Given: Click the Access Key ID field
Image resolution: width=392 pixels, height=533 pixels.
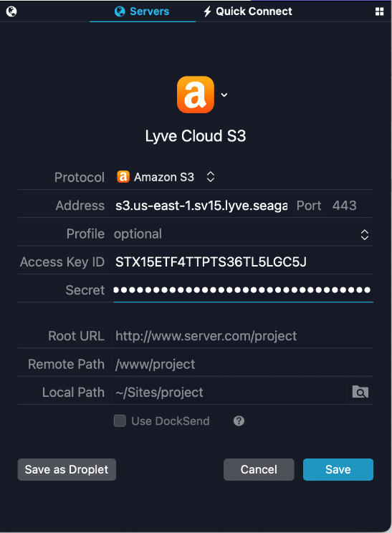Looking at the screenshot, I should click(x=243, y=261).
